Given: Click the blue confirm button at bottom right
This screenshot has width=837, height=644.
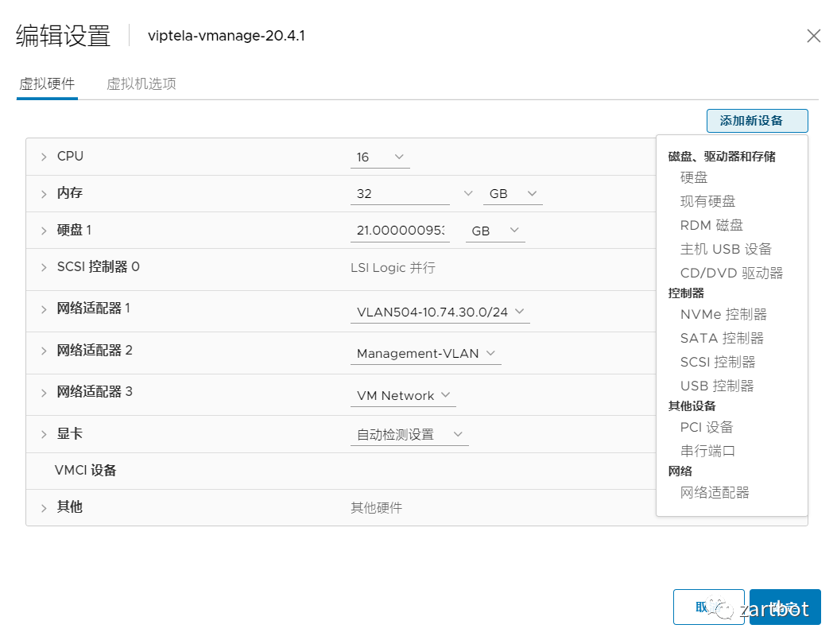Looking at the screenshot, I should (x=785, y=607).
